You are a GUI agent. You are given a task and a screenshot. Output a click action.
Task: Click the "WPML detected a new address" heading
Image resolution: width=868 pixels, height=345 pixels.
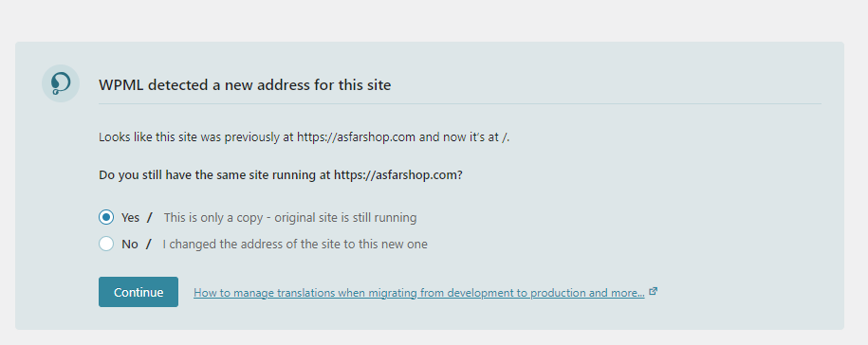click(245, 85)
